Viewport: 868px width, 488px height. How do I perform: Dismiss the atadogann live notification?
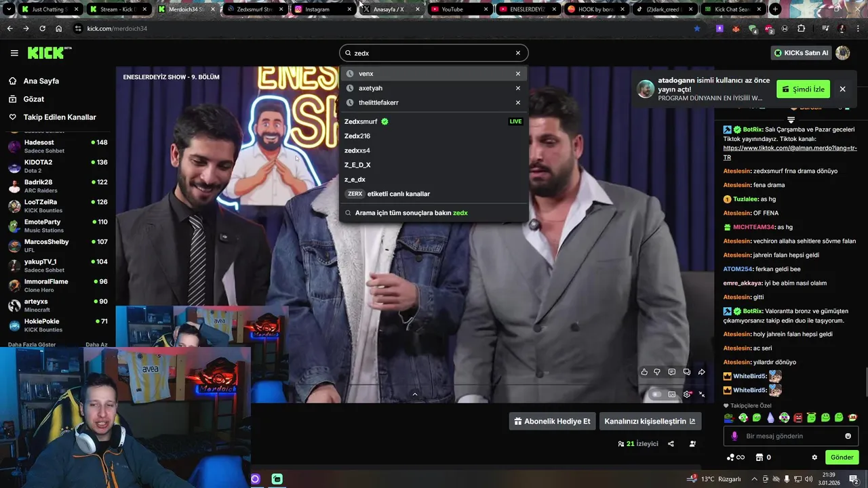click(842, 89)
